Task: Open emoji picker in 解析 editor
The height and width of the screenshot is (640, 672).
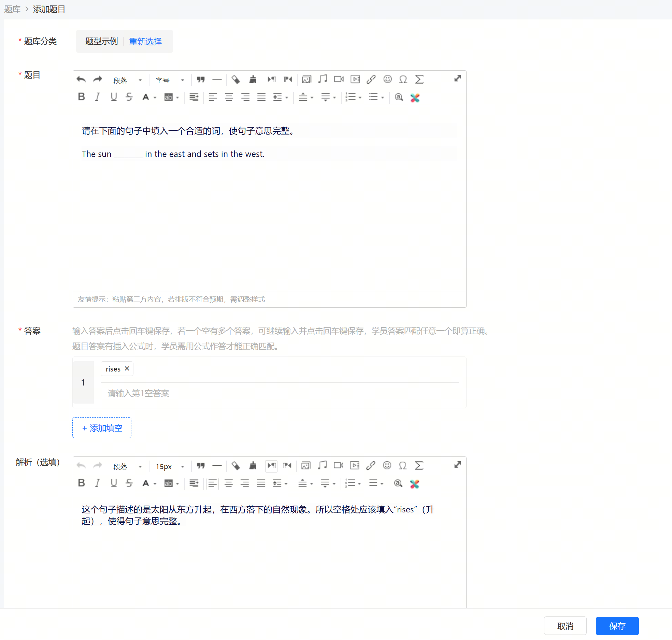Action: 387,466
